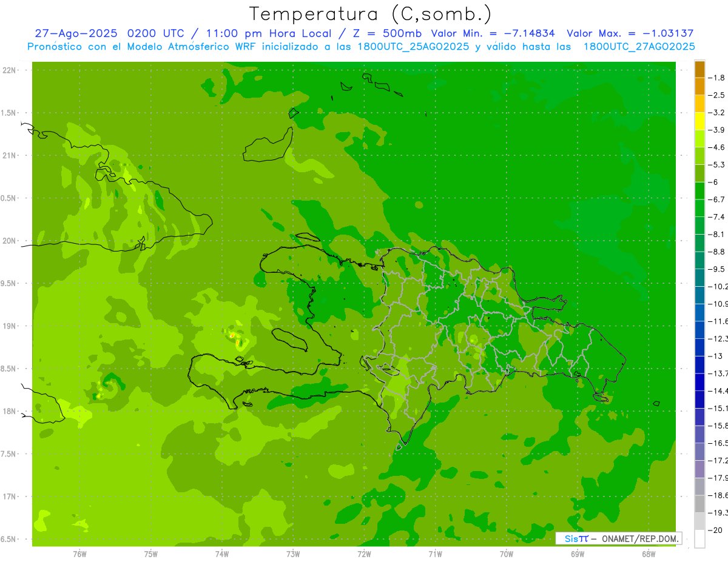This screenshot has height=562, width=728.
Task: Click the 'Valor Max. = -1.03137' text
Action: coord(630,33)
